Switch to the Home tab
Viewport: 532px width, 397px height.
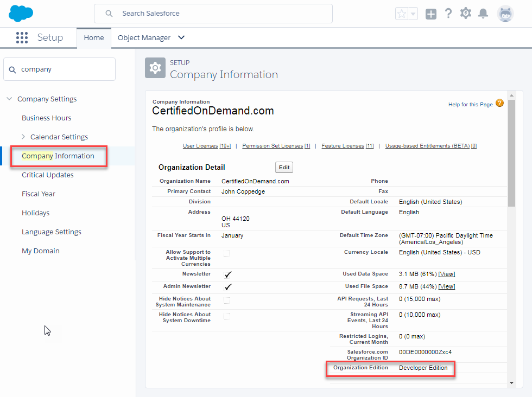pyautogui.click(x=93, y=37)
